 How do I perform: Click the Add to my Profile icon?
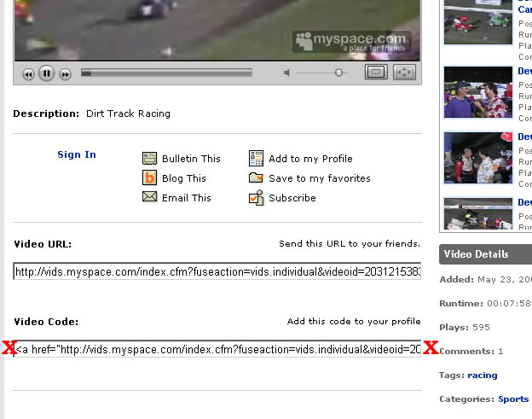256,158
